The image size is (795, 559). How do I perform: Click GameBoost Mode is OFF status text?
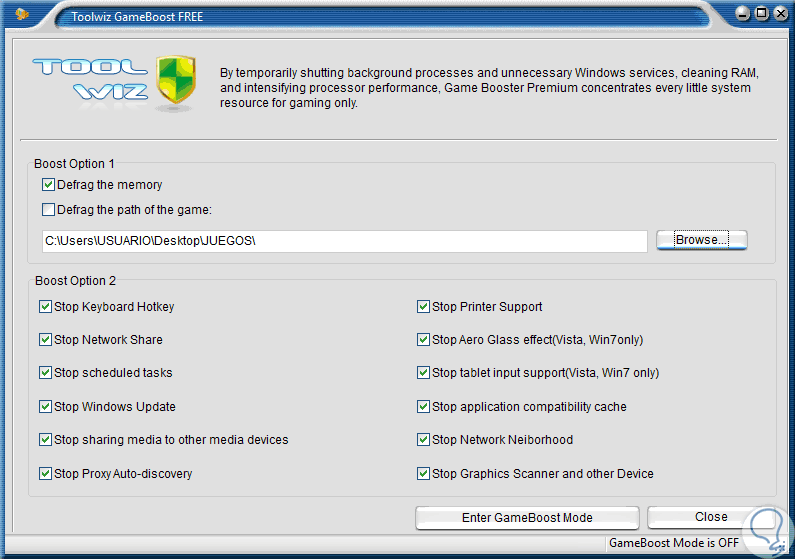point(674,543)
